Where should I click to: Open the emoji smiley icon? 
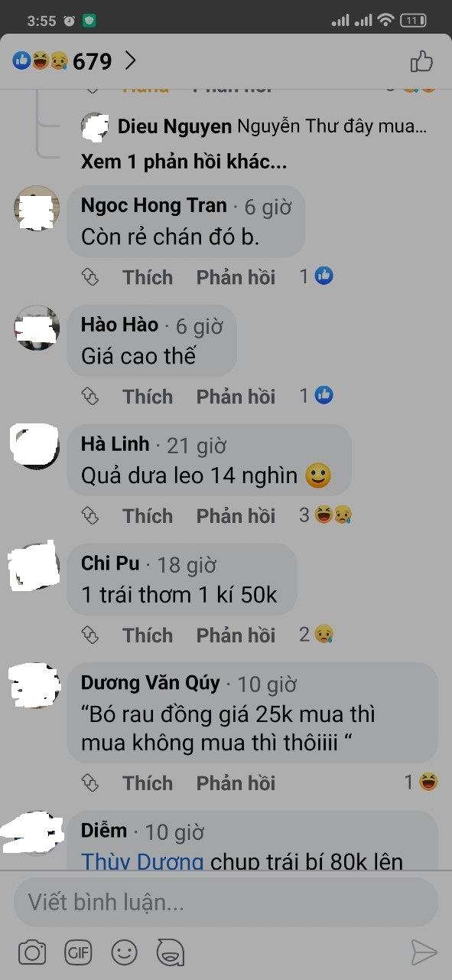point(124,952)
